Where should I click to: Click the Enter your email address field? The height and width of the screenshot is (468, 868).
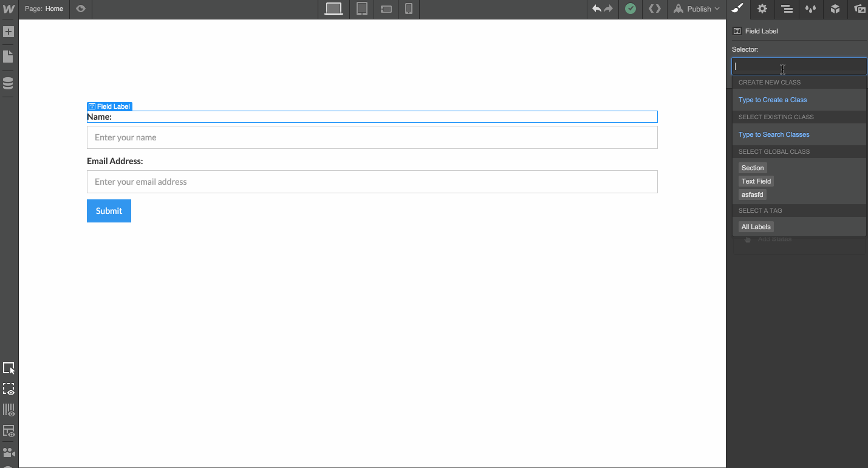372,182
